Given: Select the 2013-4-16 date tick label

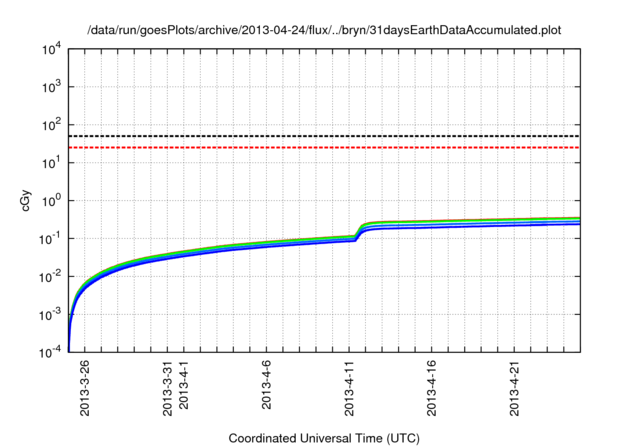Looking at the screenshot, I should 434,385.
